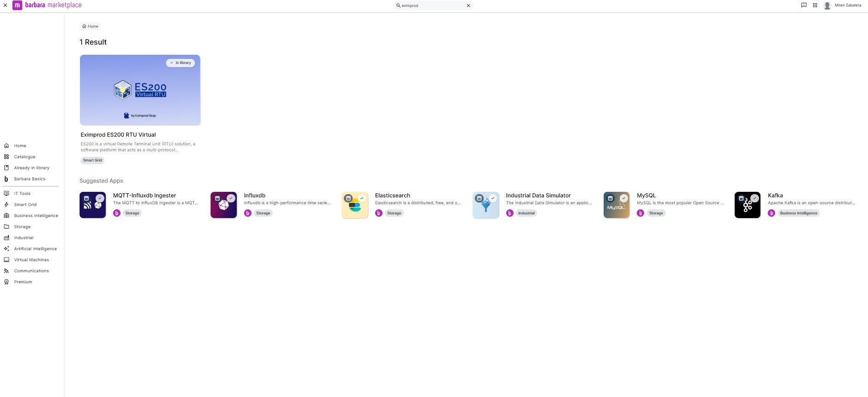This screenshot has height=397, width=868.
Task: Click the Barbara publisher badge under MySQL
Action: (640, 213)
